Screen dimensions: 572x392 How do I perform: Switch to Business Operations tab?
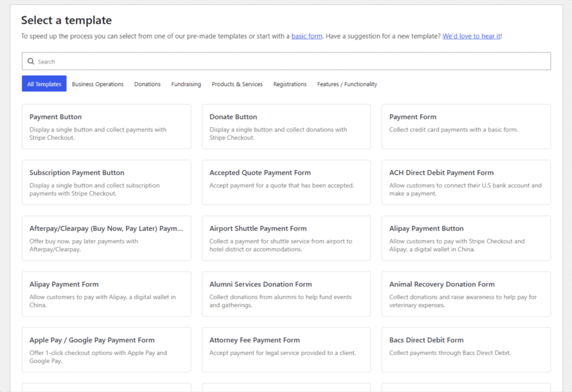click(98, 84)
